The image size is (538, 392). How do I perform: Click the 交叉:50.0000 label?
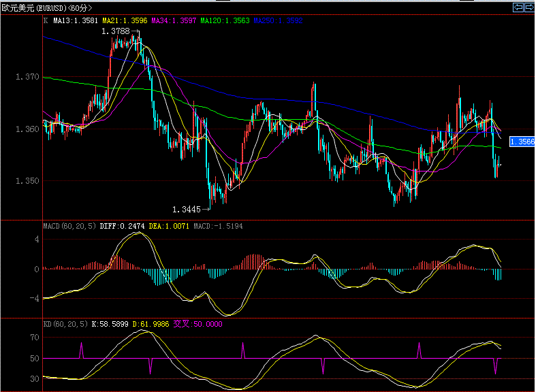click(x=197, y=324)
